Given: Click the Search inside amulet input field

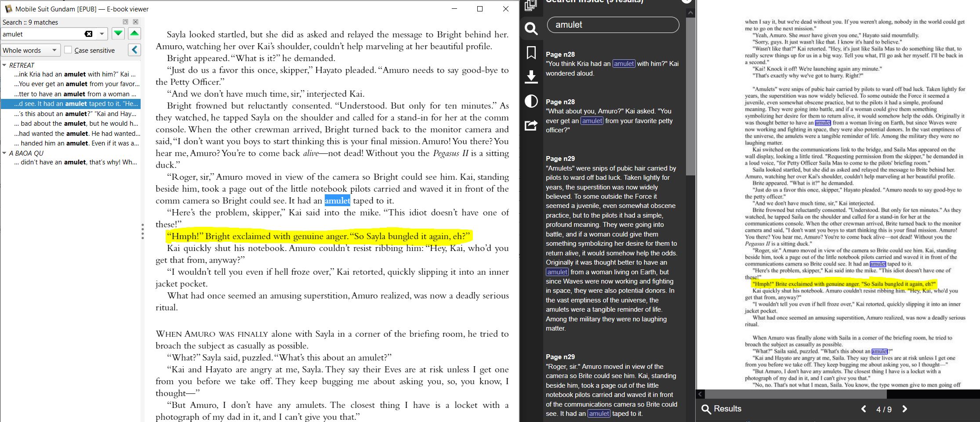Looking at the screenshot, I should click(613, 25).
